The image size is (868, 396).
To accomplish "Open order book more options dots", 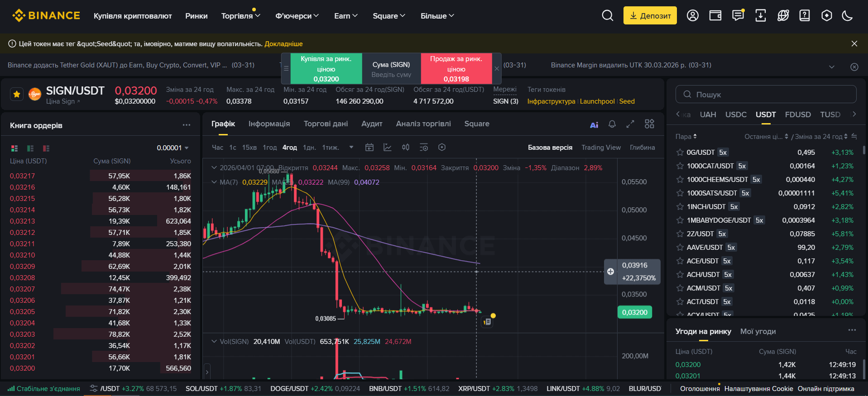I will coord(187,125).
